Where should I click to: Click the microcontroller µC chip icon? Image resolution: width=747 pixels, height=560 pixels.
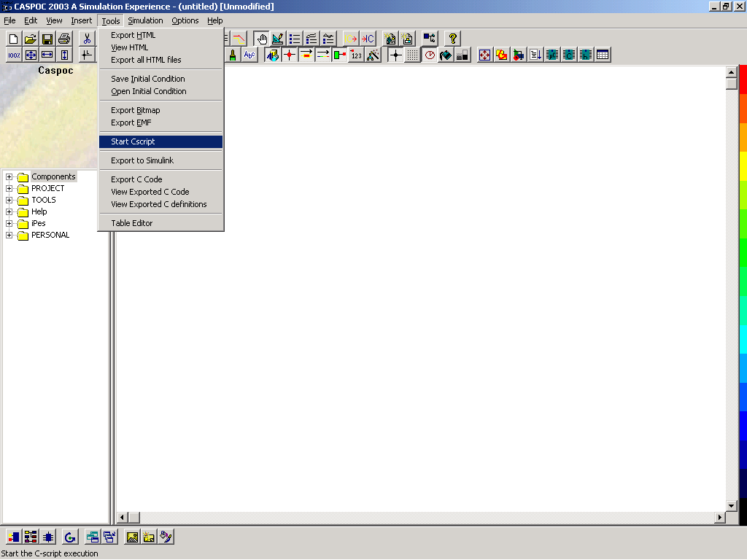pos(552,55)
